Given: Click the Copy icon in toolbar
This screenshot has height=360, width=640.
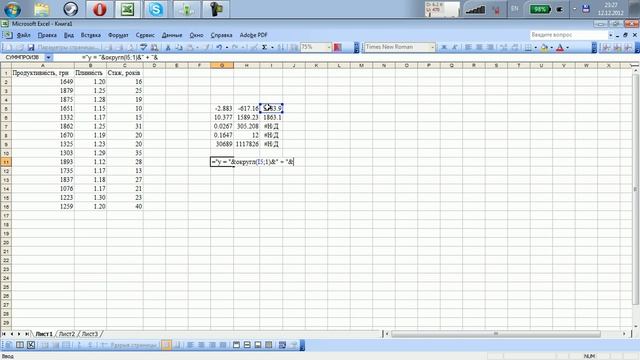Looking at the screenshot, I should click(x=179, y=48).
